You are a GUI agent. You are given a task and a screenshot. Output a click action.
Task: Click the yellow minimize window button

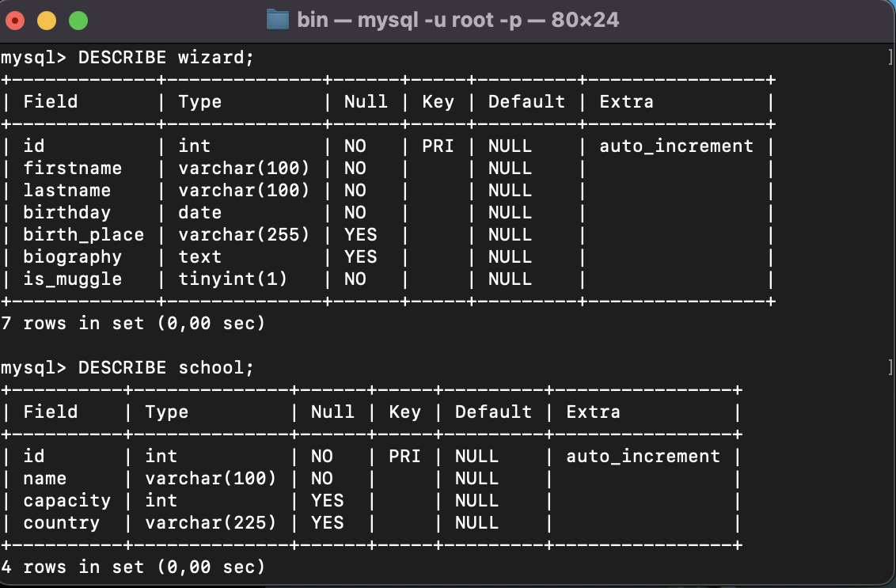pyautogui.click(x=47, y=21)
